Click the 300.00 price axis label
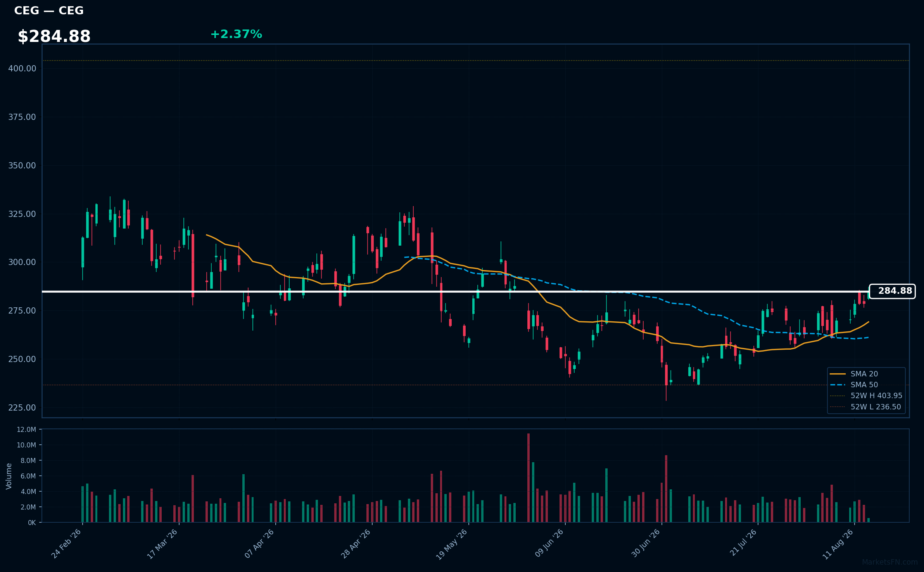This screenshot has height=572, width=924. (x=22, y=262)
